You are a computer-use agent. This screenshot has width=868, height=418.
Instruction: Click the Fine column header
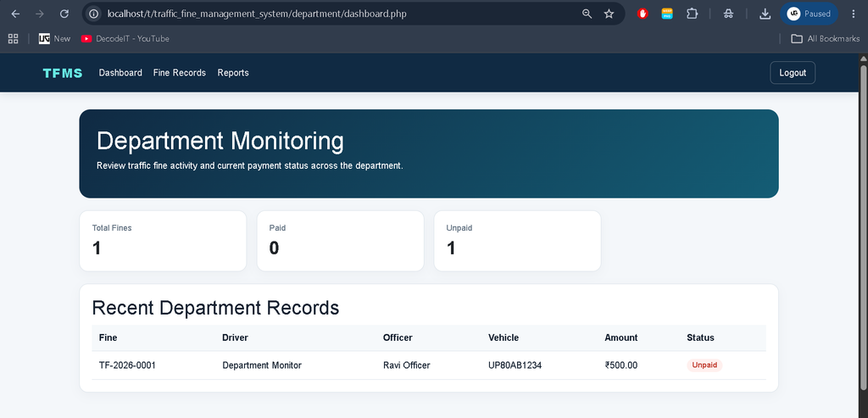coord(108,337)
